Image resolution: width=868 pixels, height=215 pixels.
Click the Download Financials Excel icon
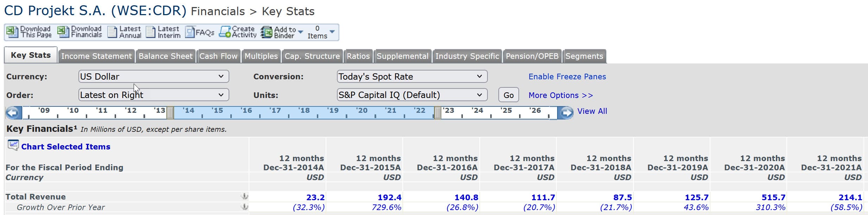(63, 32)
